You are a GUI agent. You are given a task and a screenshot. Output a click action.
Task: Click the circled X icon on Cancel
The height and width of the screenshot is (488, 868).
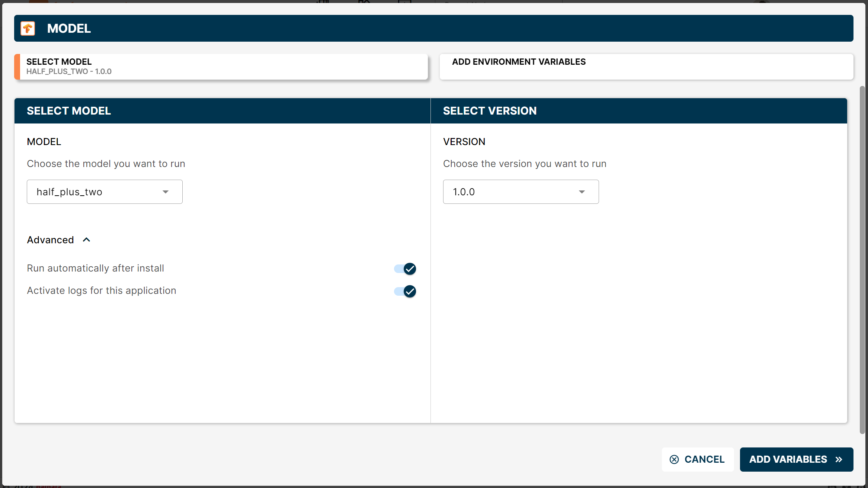click(x=674, y=459)
